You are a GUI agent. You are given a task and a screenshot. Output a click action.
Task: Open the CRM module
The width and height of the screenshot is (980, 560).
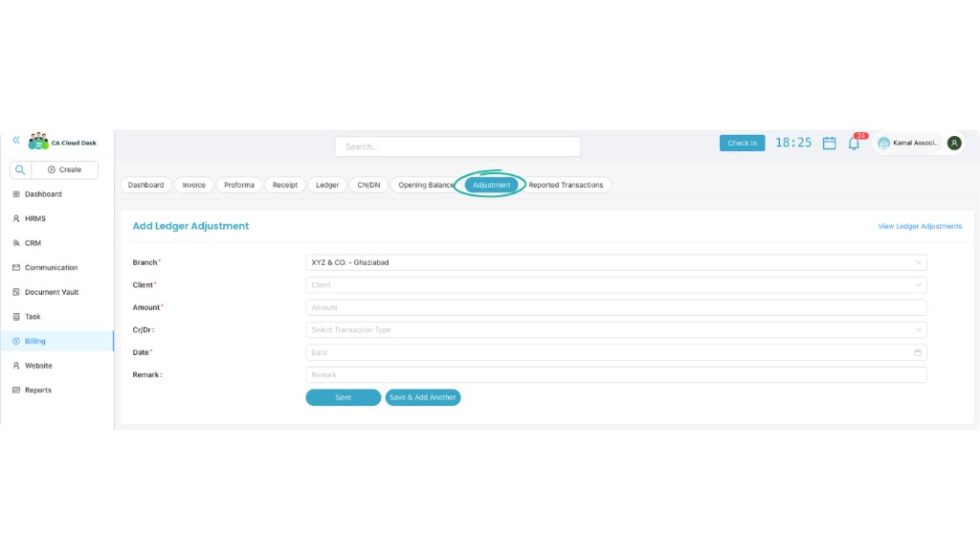(x=33, y=243)
